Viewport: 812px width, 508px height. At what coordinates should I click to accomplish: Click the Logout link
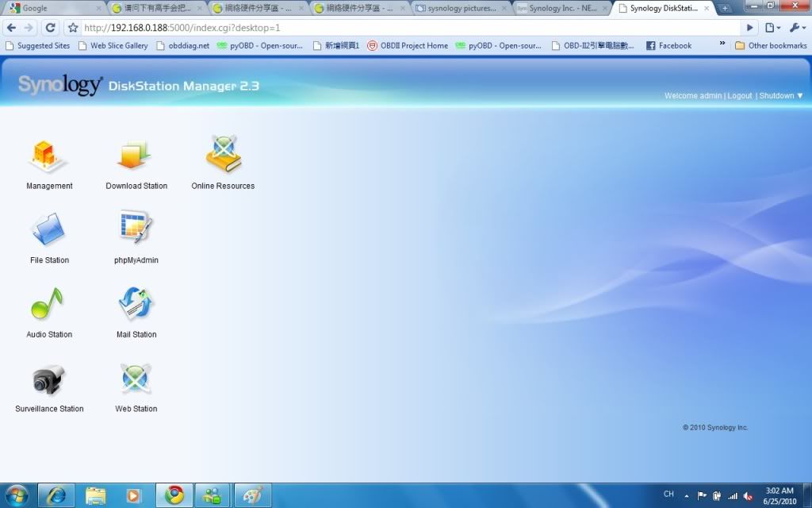point(740,96)
